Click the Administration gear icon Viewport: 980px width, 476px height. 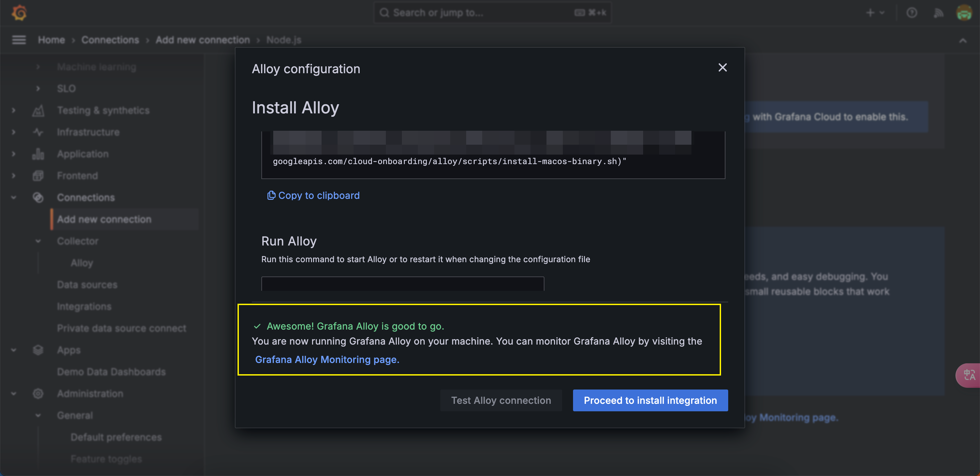point(38,393)
